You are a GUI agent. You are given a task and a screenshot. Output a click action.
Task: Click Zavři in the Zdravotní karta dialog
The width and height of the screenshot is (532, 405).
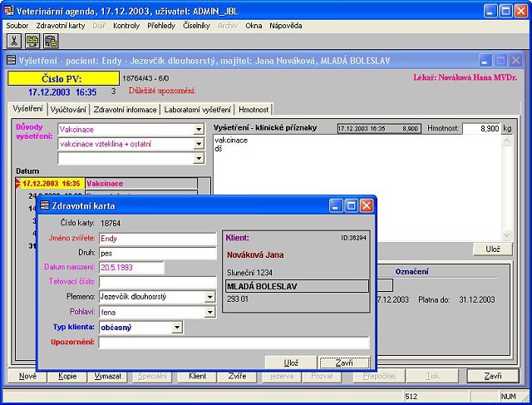click(x=344, y=363)
